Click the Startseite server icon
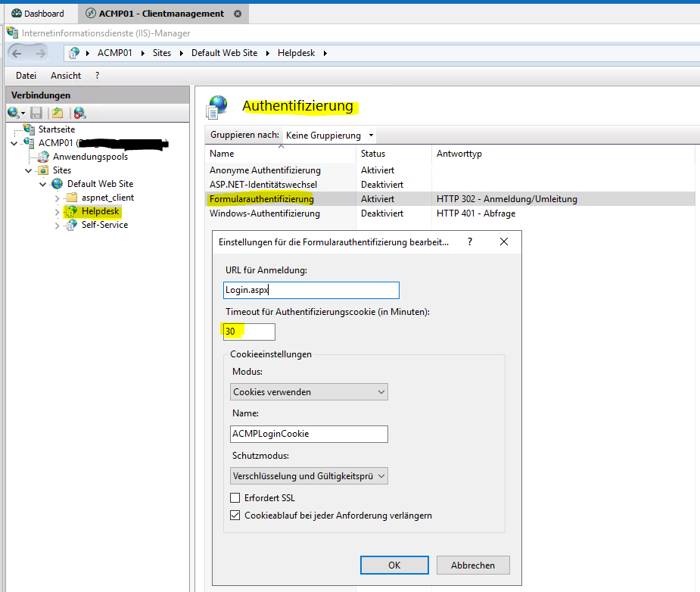700x592 pixels. (x=29, y=129)
